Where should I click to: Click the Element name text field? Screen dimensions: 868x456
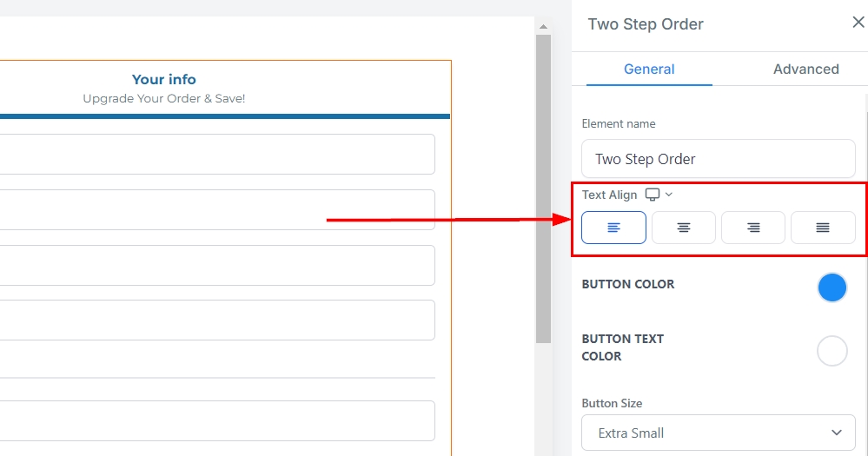pos(719,159)
